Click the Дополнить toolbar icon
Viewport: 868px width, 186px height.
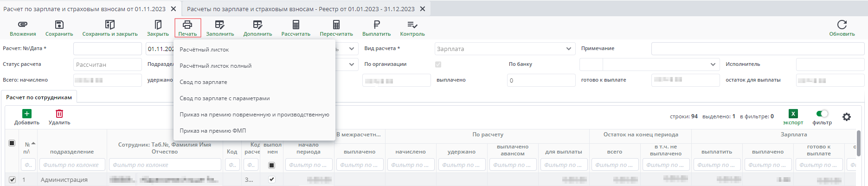pyautogui.click(x=257, y=25)
